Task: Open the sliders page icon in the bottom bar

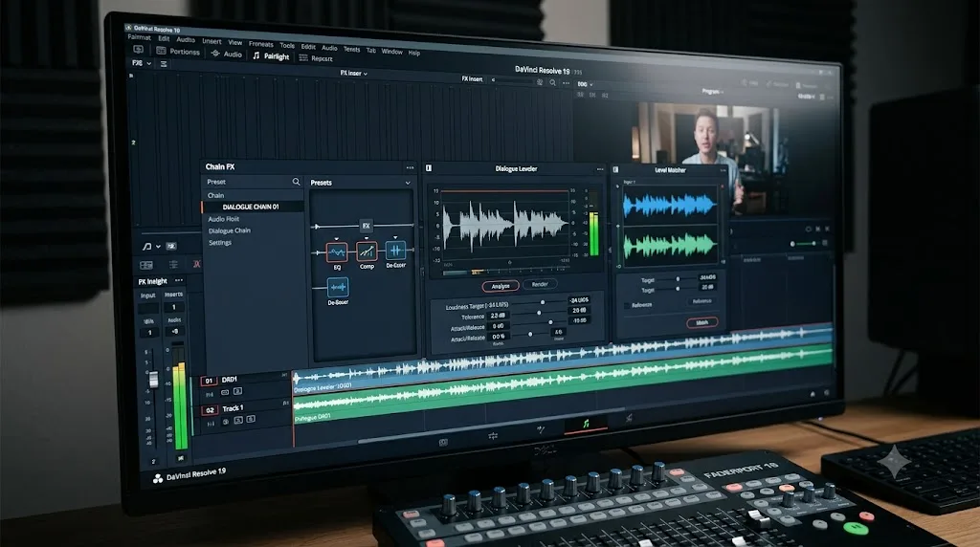Action: click(x=493, y=436)
